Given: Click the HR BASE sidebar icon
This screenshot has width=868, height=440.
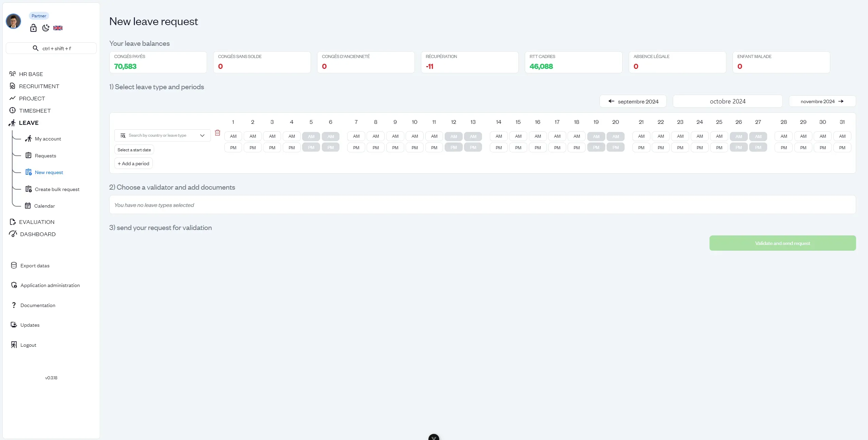Looking at the screenshot, I should pyautogui.click(x=12, y=74).
